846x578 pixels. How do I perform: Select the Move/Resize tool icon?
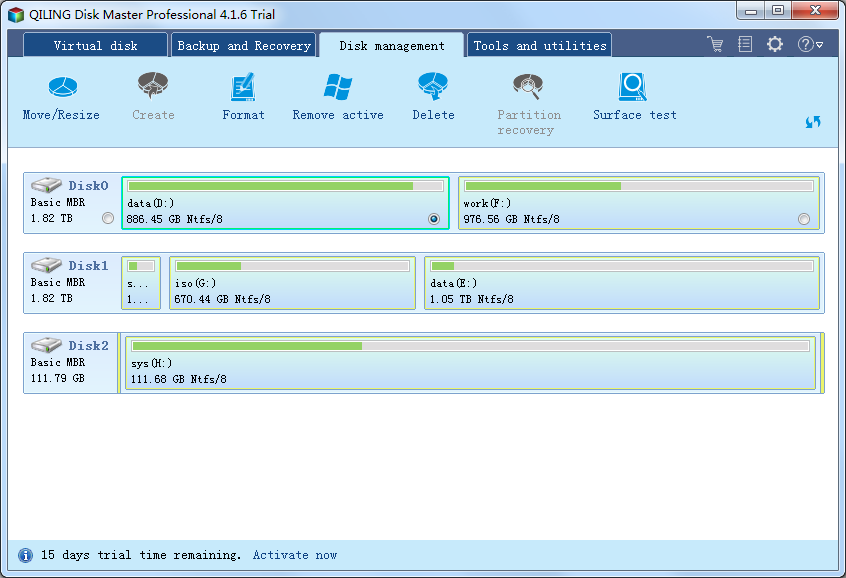63,86
